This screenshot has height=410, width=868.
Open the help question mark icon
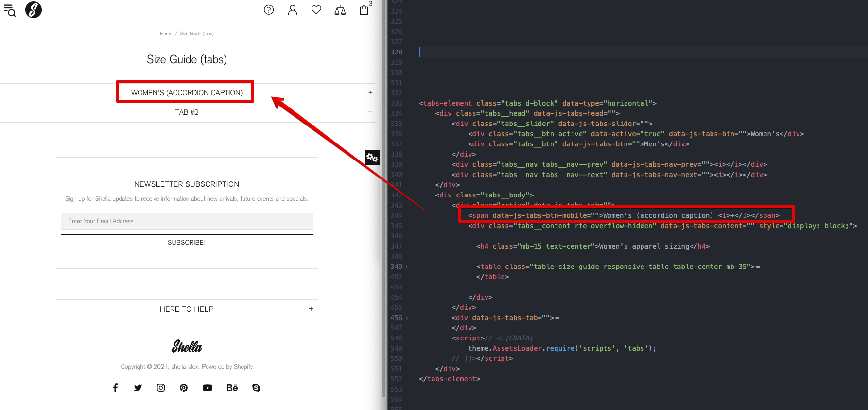[269, 10]
